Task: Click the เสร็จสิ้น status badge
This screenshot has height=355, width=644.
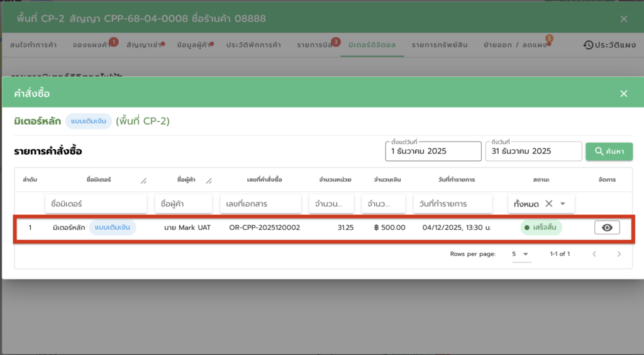Action: point(541,228)
